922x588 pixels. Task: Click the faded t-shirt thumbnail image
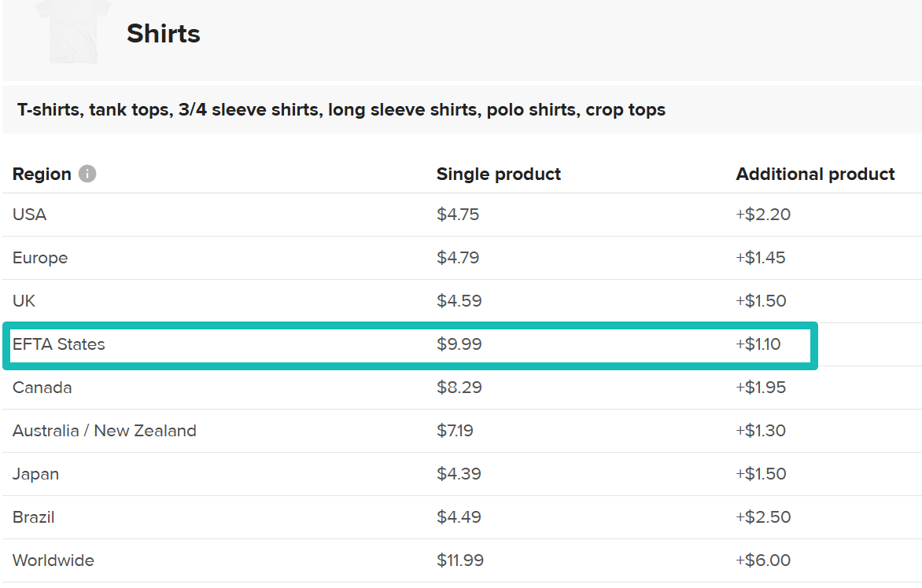pos(73,31)
